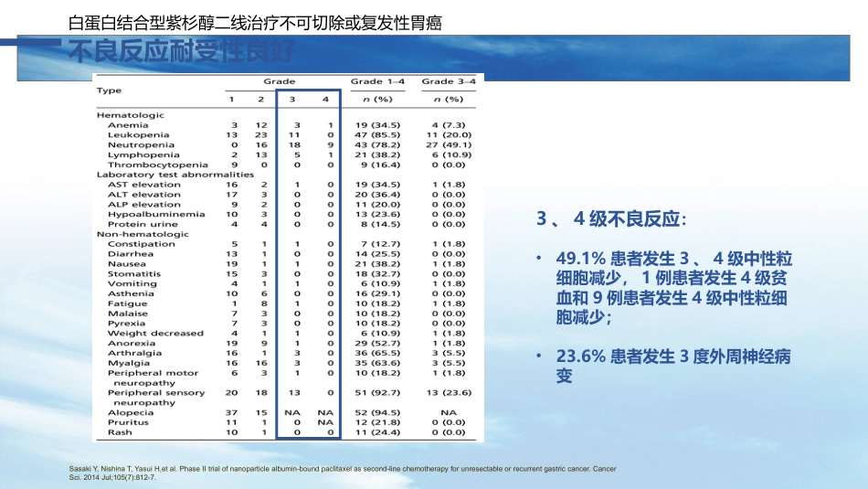Click the heading "3、4 级不良反应:"
This screenshot has width=868, height=489.
(x=611, y=218)
